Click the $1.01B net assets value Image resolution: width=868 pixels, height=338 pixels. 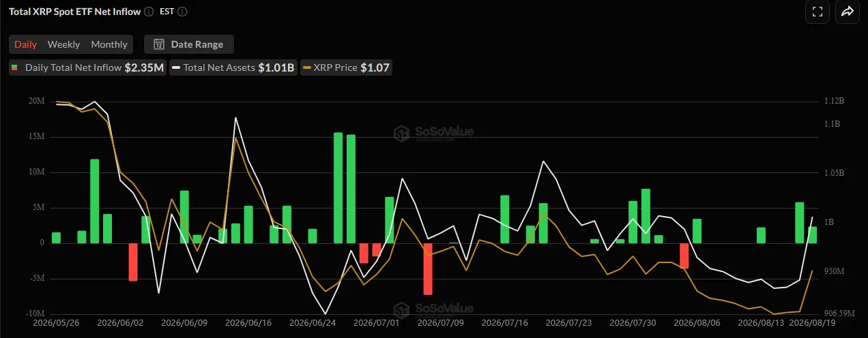(276, 67)
